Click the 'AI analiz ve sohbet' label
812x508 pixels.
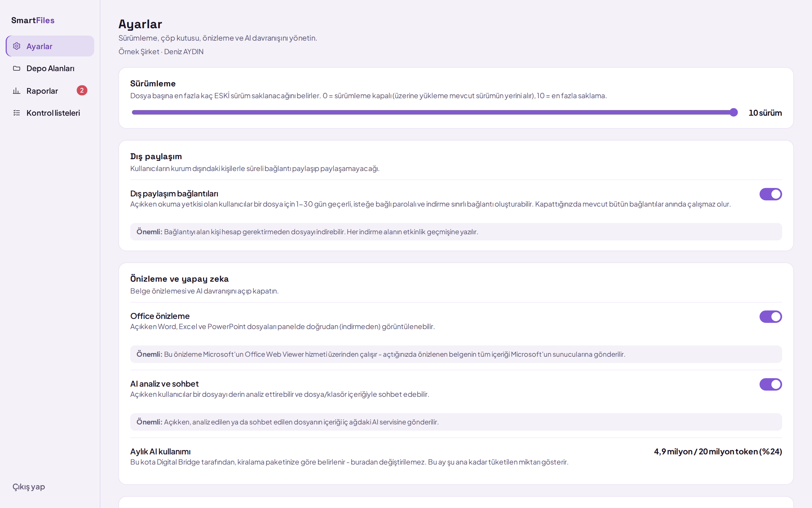[164, 384]
